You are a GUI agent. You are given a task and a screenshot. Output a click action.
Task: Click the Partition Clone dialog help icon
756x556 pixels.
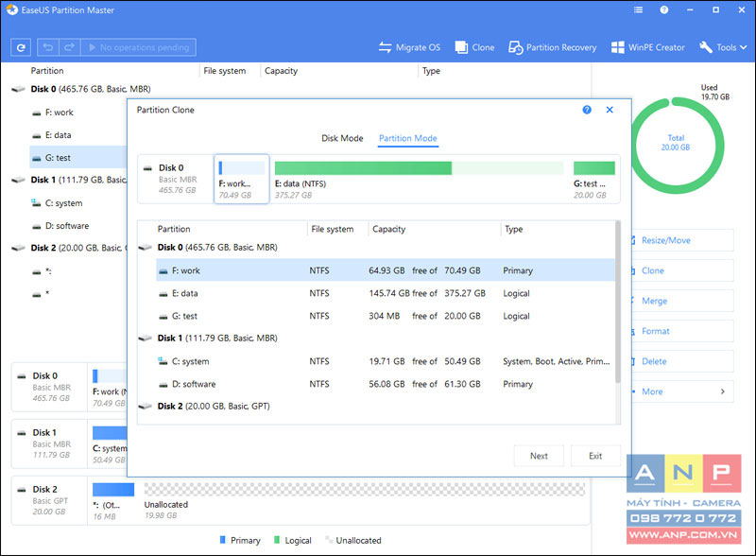[x=587, y=110]
